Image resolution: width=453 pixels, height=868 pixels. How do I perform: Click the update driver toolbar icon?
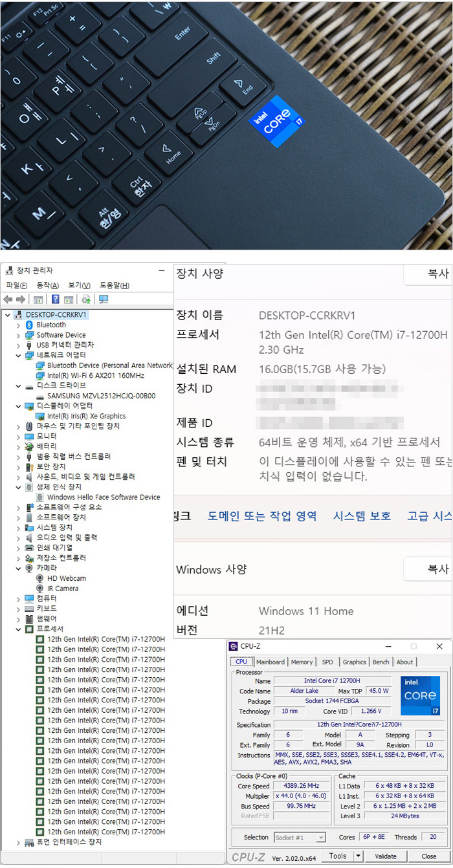[x=86, y=299]
